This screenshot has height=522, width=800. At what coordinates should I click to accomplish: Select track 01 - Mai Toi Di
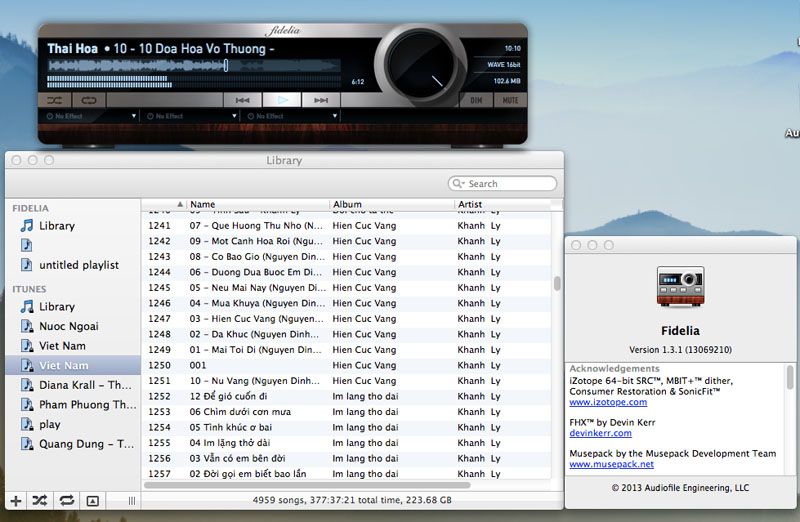(346, 350)
